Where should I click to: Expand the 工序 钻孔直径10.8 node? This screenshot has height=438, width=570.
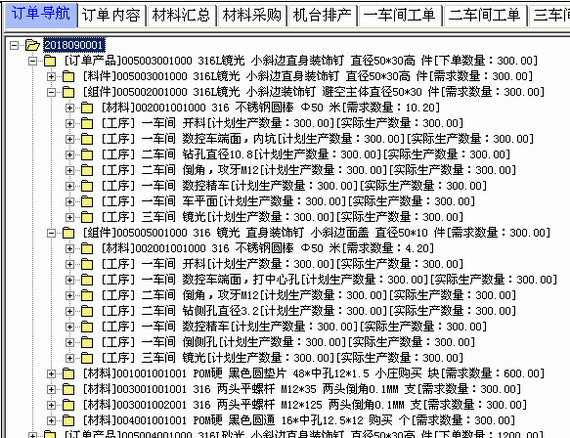[x=70, y=155]
